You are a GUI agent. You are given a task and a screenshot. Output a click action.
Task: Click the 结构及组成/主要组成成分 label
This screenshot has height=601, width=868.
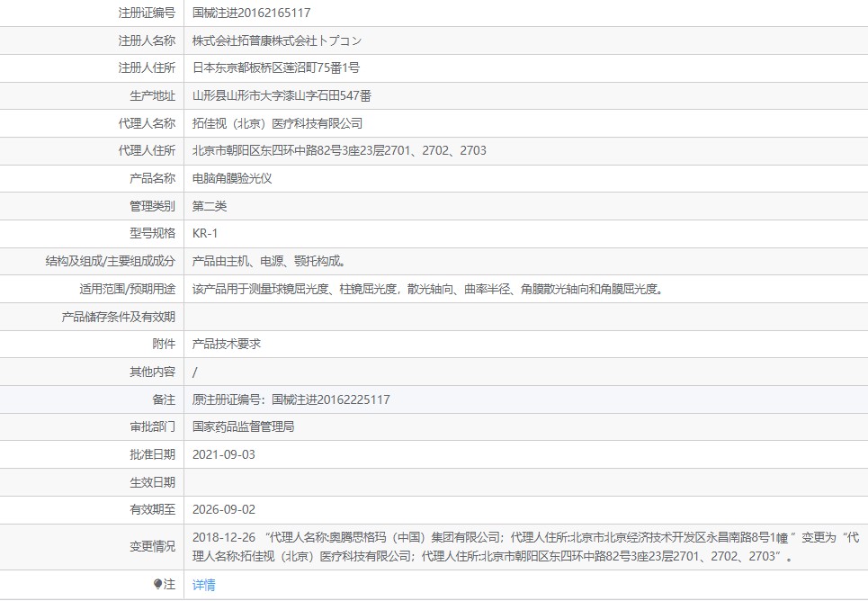point(110,261)
